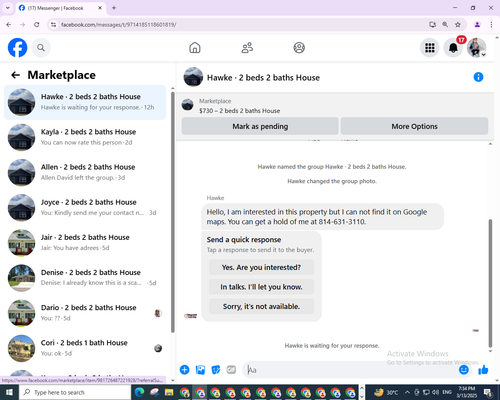This screenshot has width=500, height=400.
Task: Click Hawke chat header title
Action: tap(263, 78)
